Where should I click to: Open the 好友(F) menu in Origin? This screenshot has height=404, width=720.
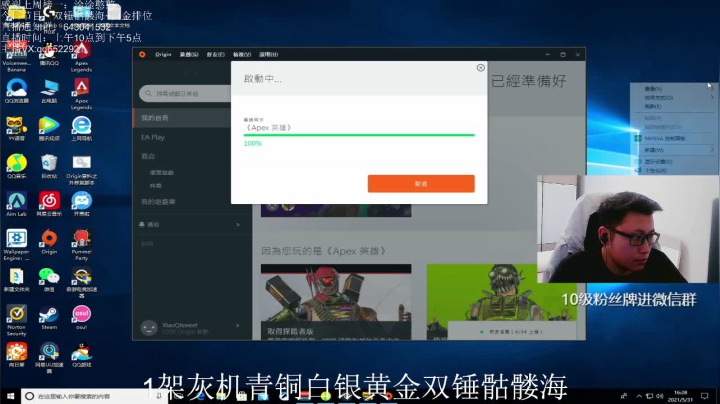coord(215,54)
